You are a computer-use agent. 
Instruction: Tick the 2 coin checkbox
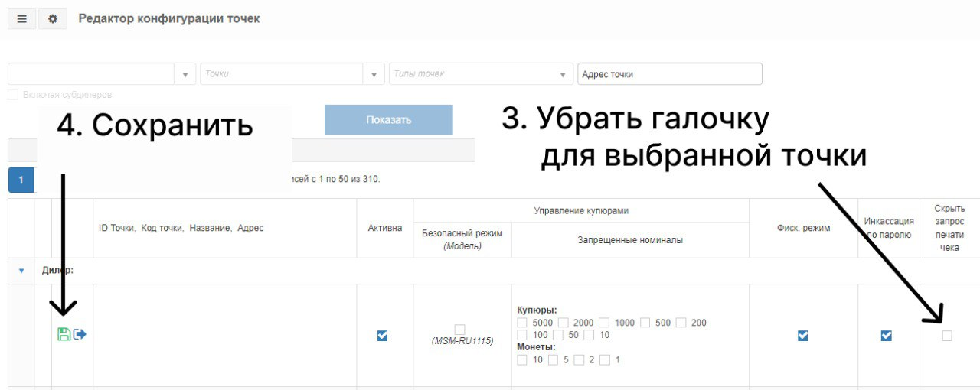tap(579, 359)
